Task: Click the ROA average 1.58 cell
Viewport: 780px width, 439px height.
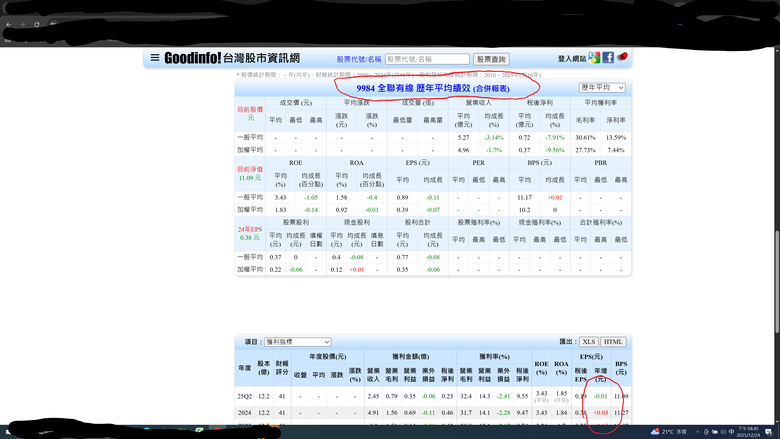Action: pos(341,197)
